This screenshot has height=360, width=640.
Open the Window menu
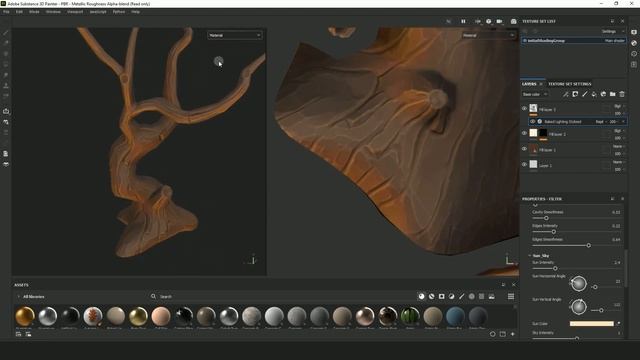tap(53, 12)
